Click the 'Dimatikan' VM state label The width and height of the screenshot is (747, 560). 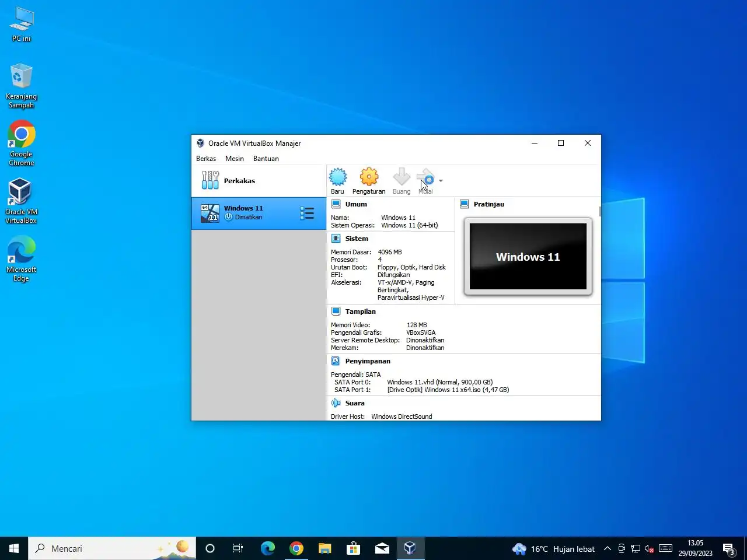pyautogui.click(x=249, y=217)
